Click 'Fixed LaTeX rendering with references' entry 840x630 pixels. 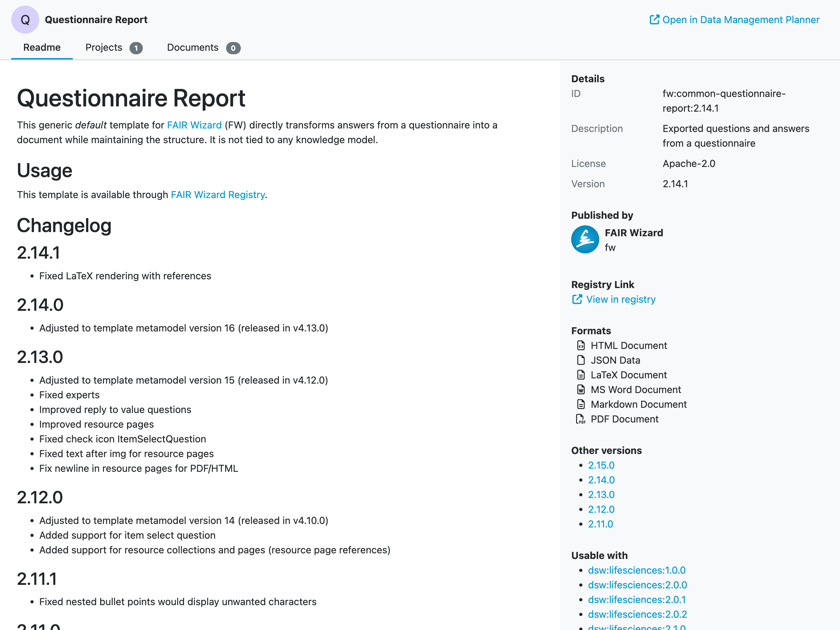[125, 276]
